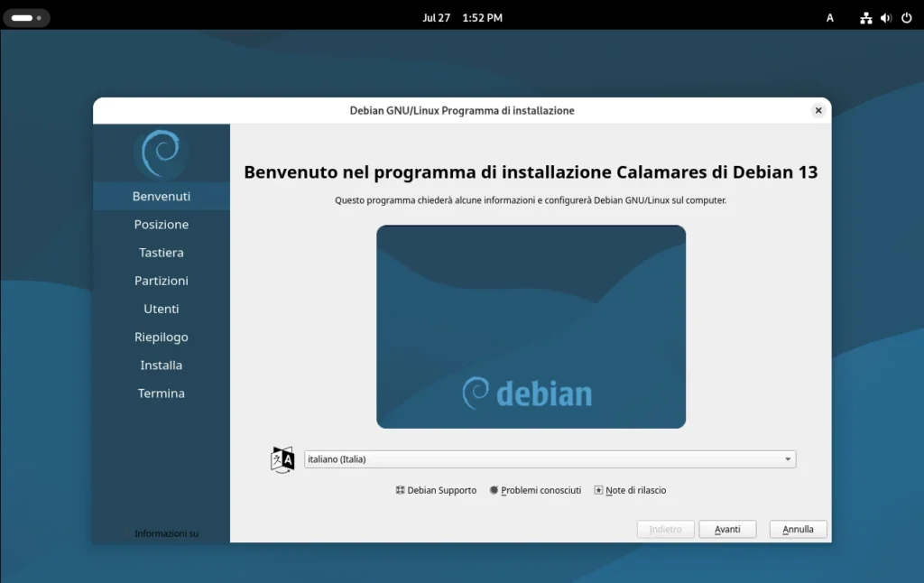Open the network icon in the top bar

coord(865,17)
